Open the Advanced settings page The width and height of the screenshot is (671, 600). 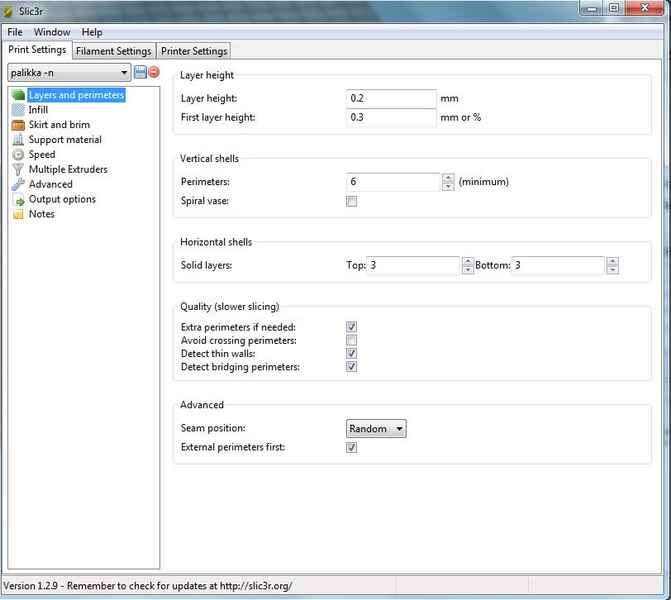50,184
